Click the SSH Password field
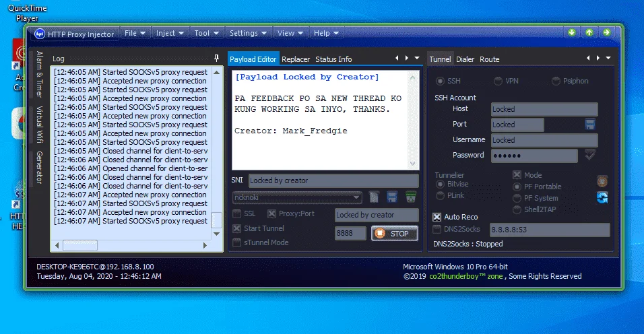This screenshot has height=334, width=644. pyautogui.click(x=534, y=156)
